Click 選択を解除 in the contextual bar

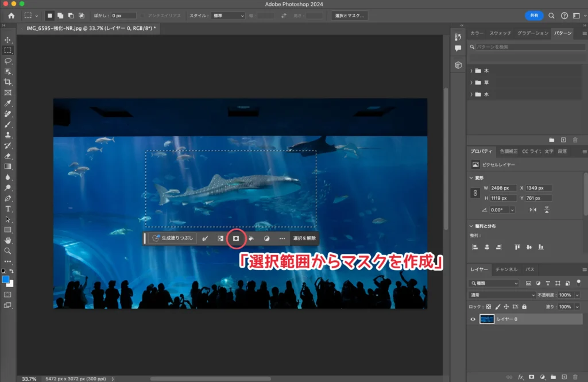pyautogui.click(x=304, y=238)
